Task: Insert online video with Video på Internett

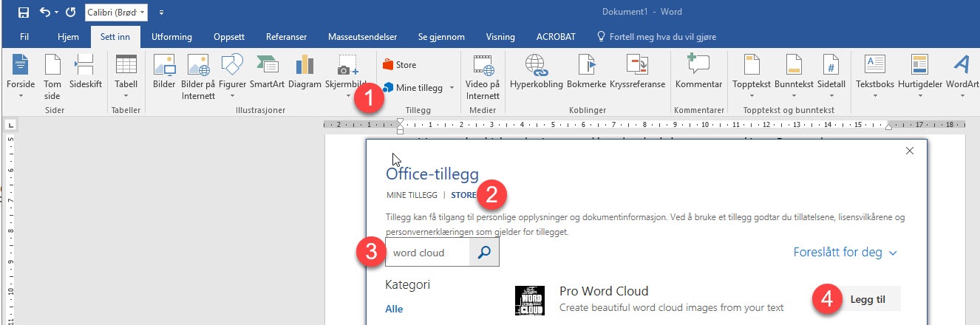Action: pyautogui.click(x=483, y=77)
